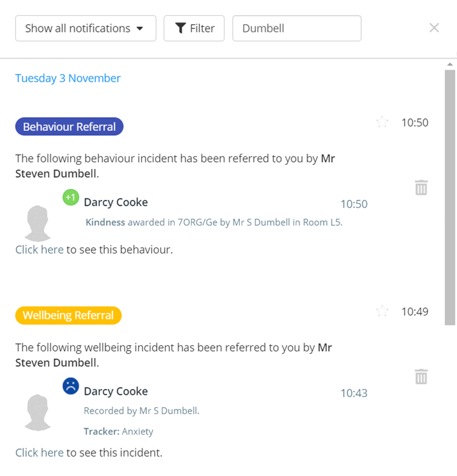Open 'Click here' to see this incident
This screenshot has width=457, height=476.
(x=39, y=452)
